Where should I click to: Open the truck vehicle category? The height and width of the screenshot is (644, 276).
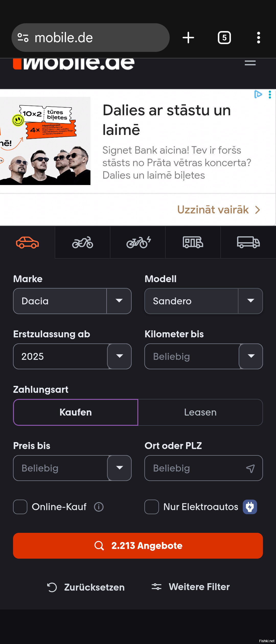[248, 242]
